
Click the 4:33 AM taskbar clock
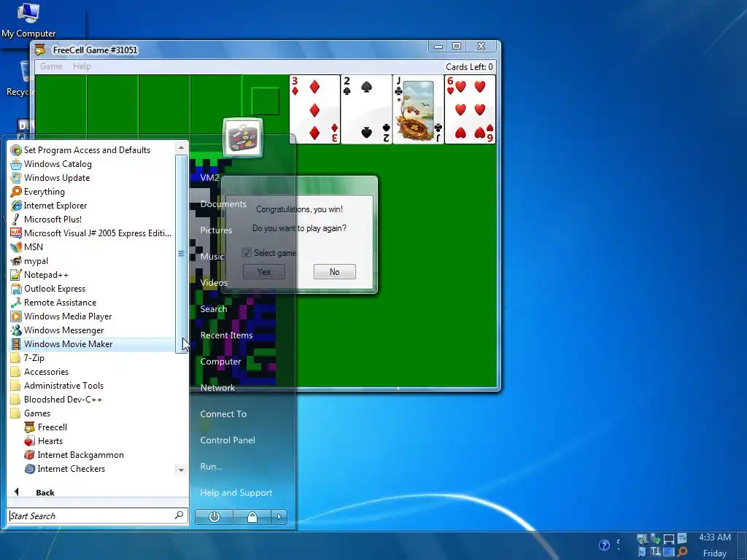click(x=715, y=537)
